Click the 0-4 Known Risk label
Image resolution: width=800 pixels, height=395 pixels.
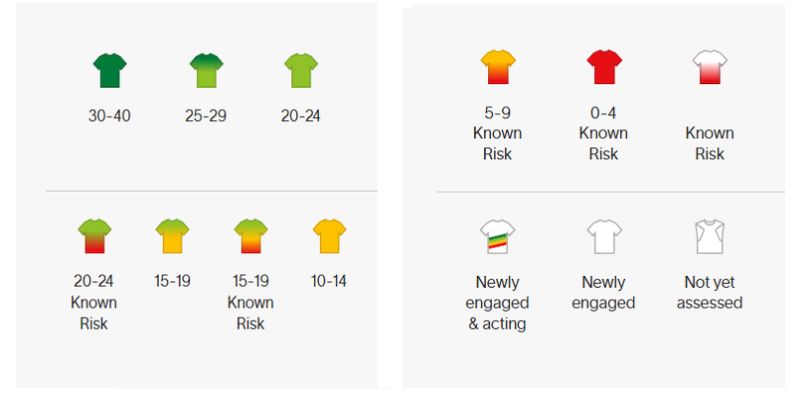604,133
